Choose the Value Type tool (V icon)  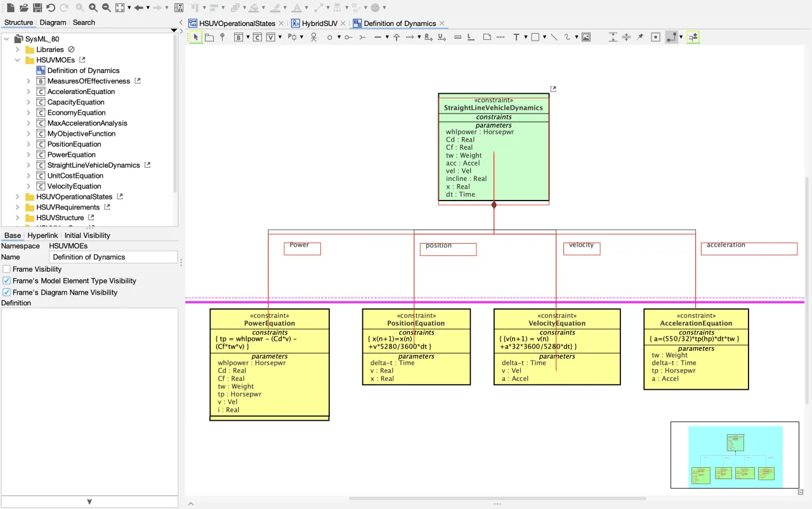tap(271, 37)
